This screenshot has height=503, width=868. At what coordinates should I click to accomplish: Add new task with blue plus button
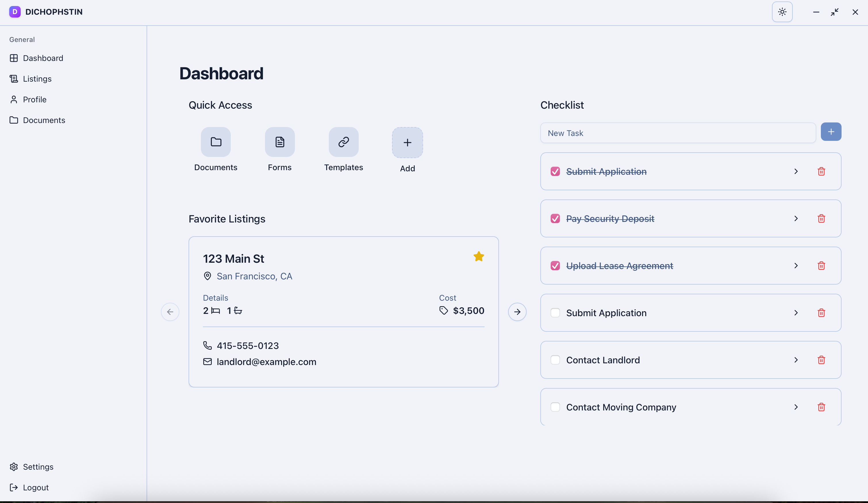(x=831, y=132)
